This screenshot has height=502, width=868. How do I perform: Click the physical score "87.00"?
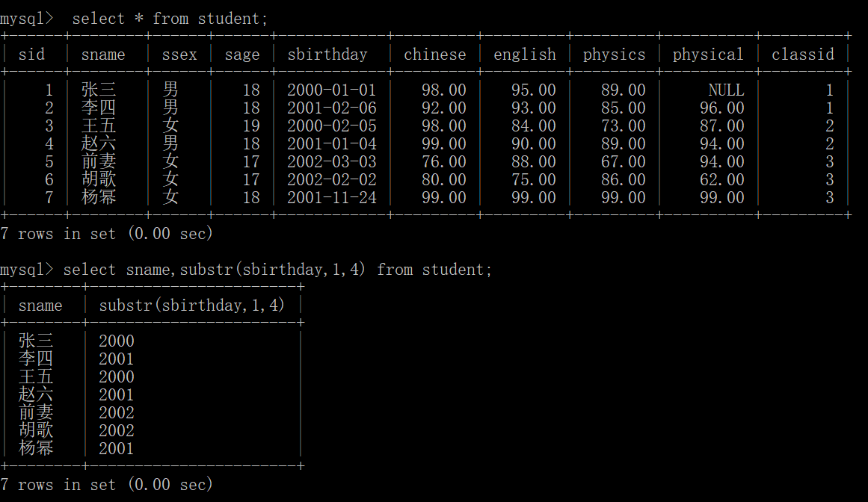722,125
